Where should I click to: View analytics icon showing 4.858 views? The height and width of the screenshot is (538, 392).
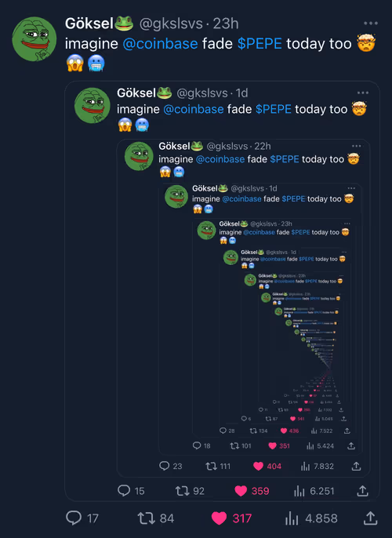[x=292, y=518]
